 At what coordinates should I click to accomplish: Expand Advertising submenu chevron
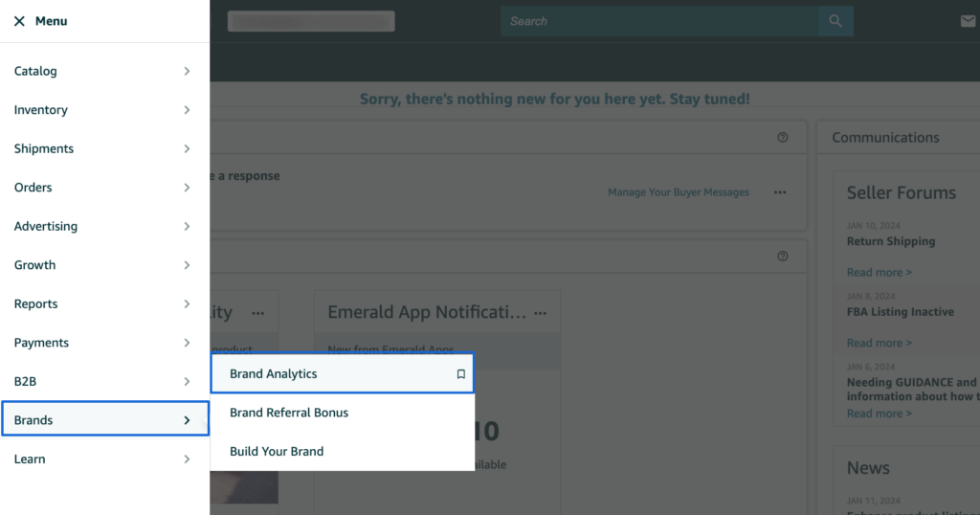tap(187, 226)
